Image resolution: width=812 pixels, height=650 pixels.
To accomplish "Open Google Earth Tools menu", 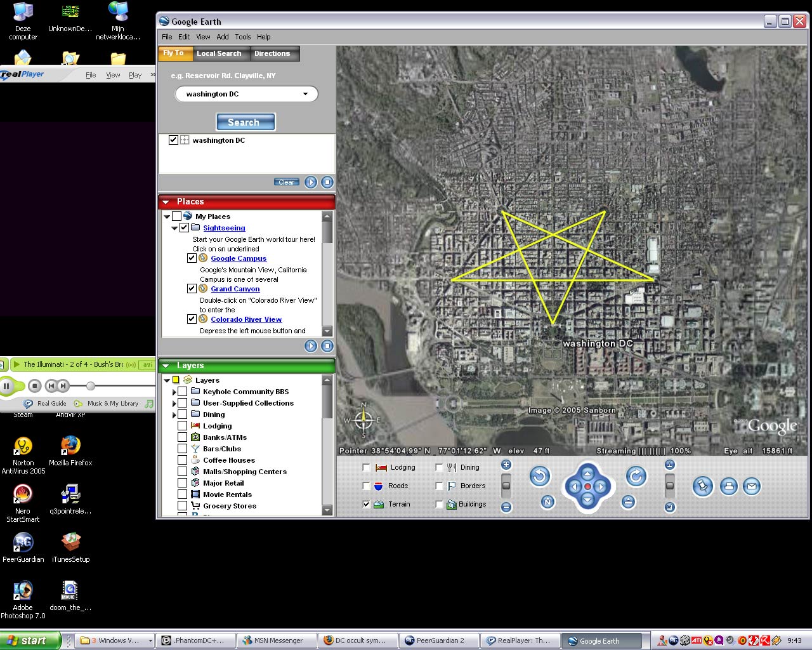I will [243, 37].
